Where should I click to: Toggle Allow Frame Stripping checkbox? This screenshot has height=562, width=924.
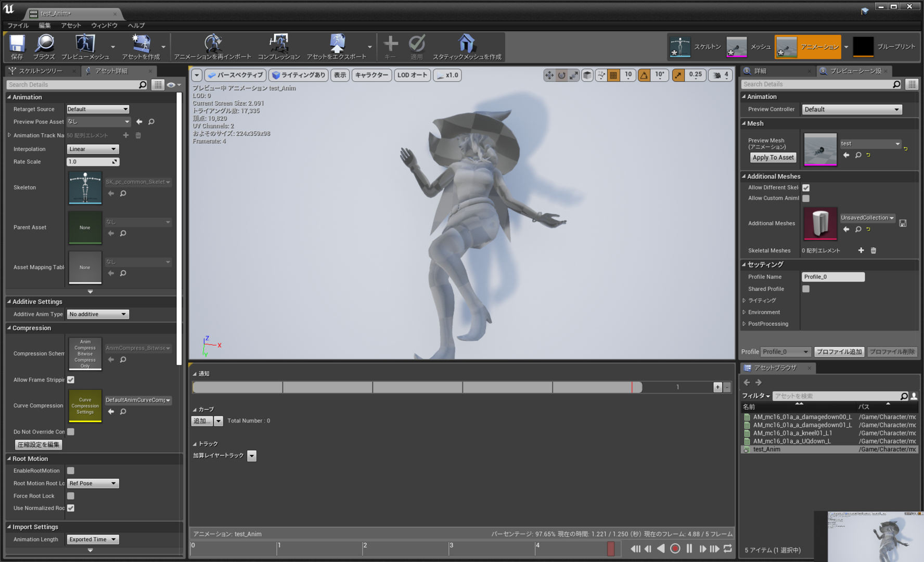71,380
